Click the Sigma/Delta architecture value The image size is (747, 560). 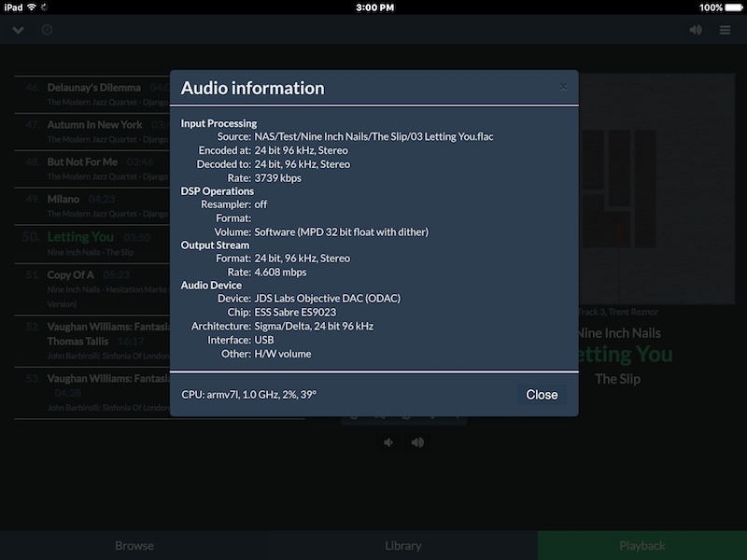click(314, 326)
